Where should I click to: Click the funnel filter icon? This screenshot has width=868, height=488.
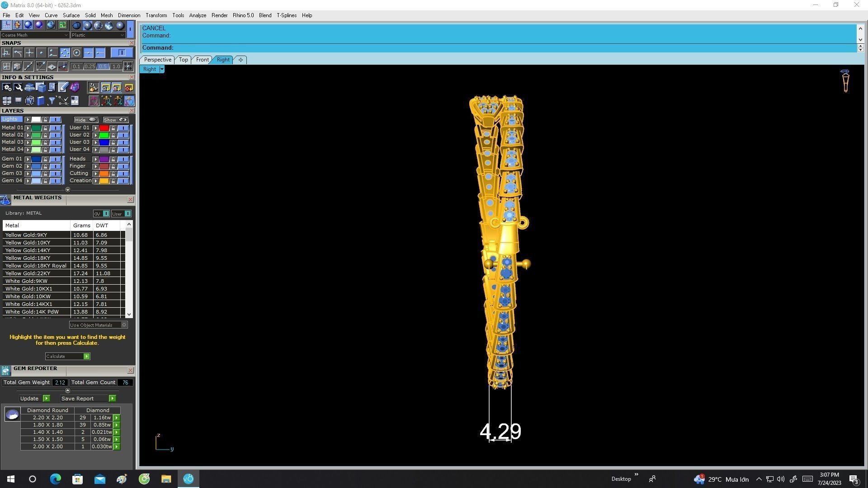click(52, 100)
